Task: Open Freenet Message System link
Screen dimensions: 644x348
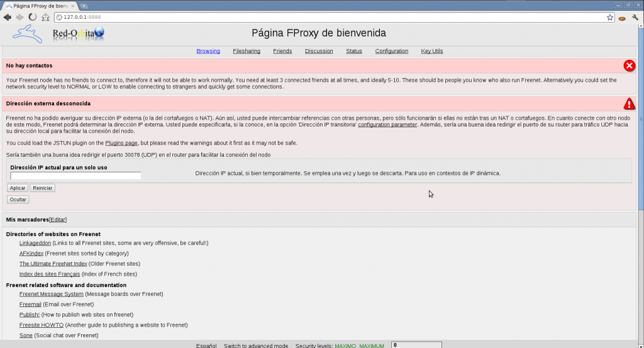Action: pos(52,294)
